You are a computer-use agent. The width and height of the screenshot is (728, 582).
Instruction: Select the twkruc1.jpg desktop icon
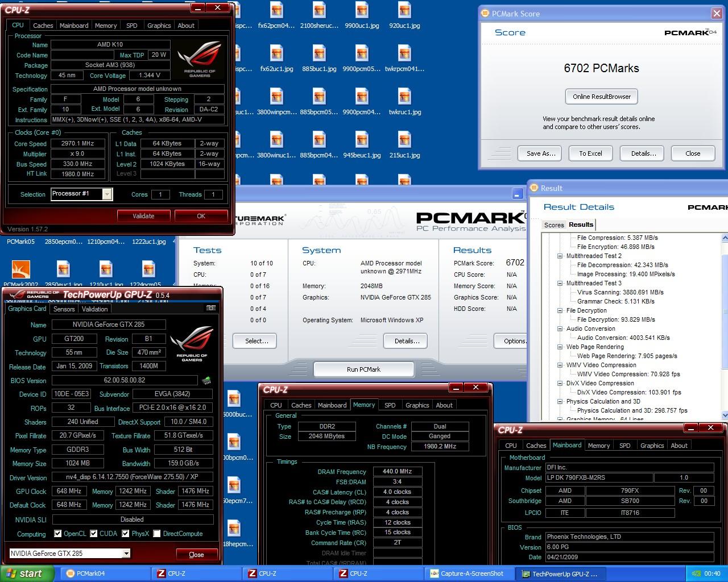404,102
